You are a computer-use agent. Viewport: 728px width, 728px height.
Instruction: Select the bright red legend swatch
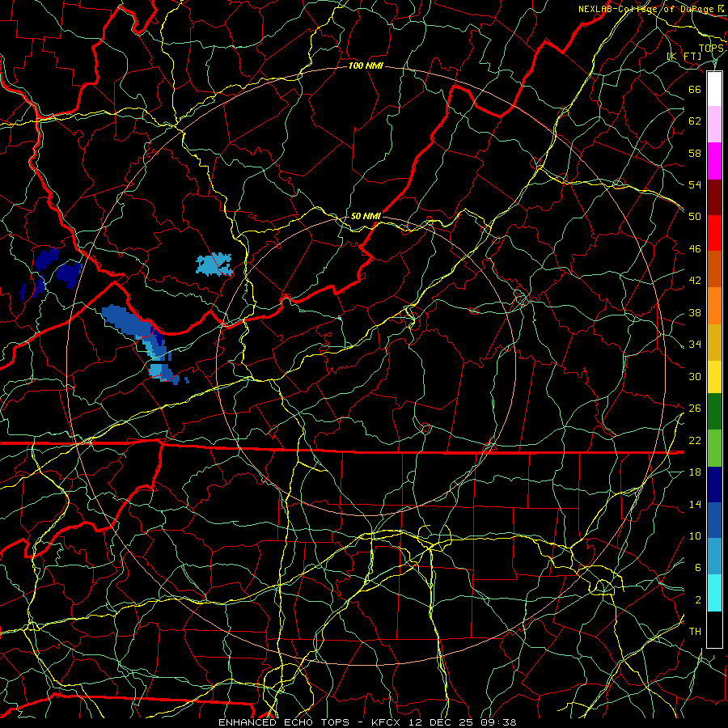click(x=714, y=233)
